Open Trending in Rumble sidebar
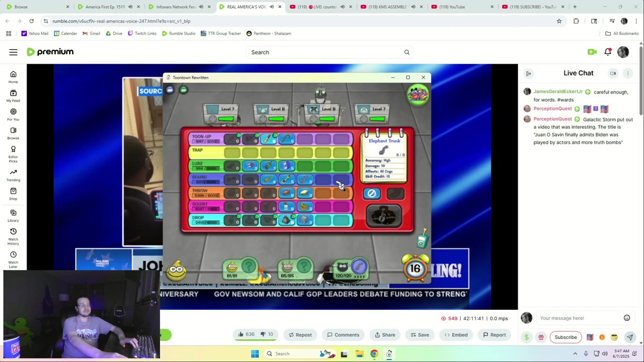The image size is (644, 362). pyautogui.click(x=13, y=175)
